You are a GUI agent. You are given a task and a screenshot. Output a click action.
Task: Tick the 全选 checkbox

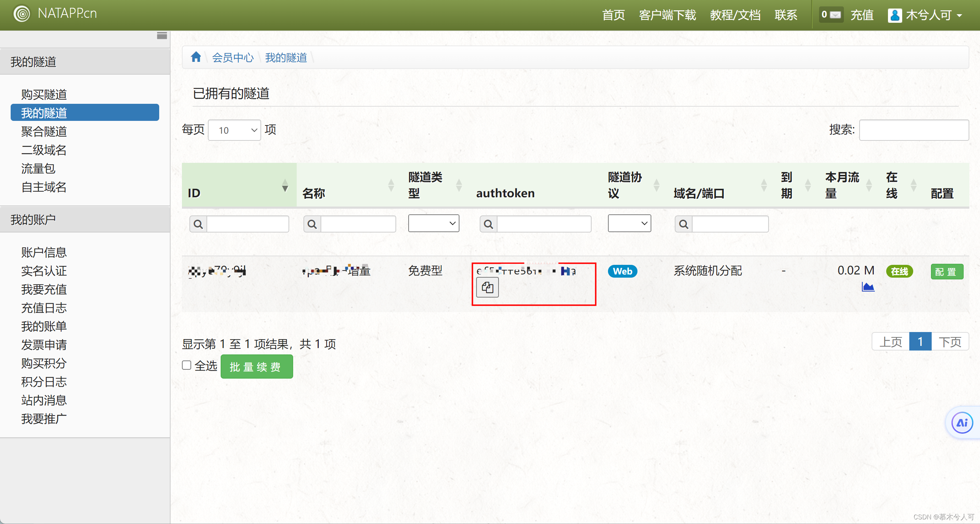tap(187, 365)
